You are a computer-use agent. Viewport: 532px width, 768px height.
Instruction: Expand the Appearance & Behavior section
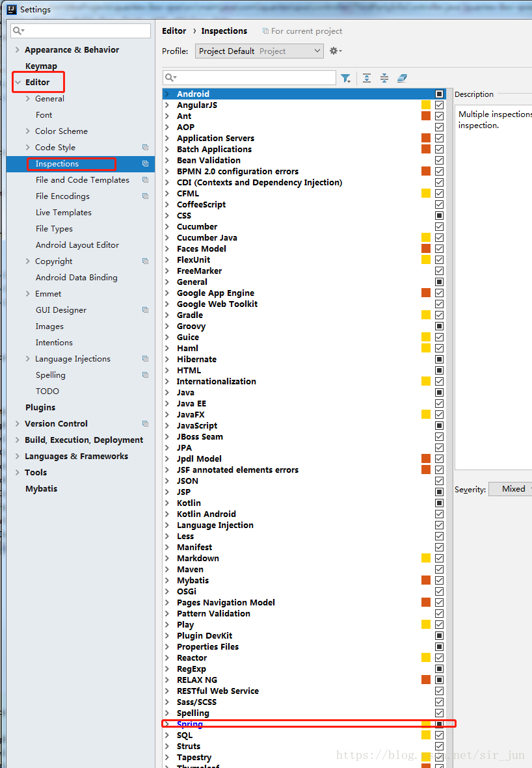tap(18, 49)
